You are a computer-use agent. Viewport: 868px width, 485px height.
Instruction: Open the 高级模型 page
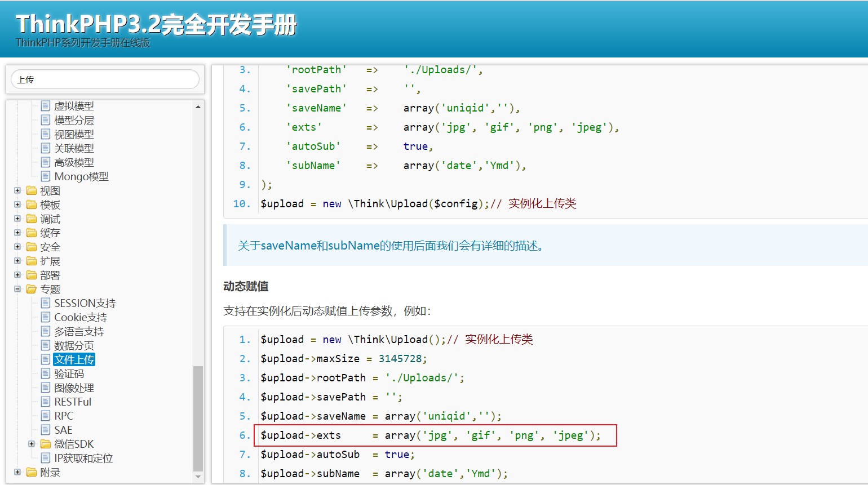click(74, 162)
